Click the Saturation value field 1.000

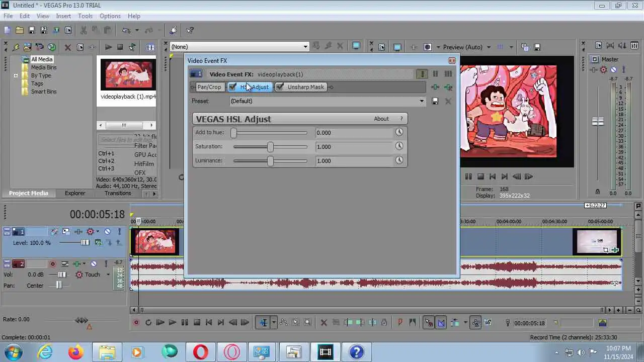coord(354,146)
